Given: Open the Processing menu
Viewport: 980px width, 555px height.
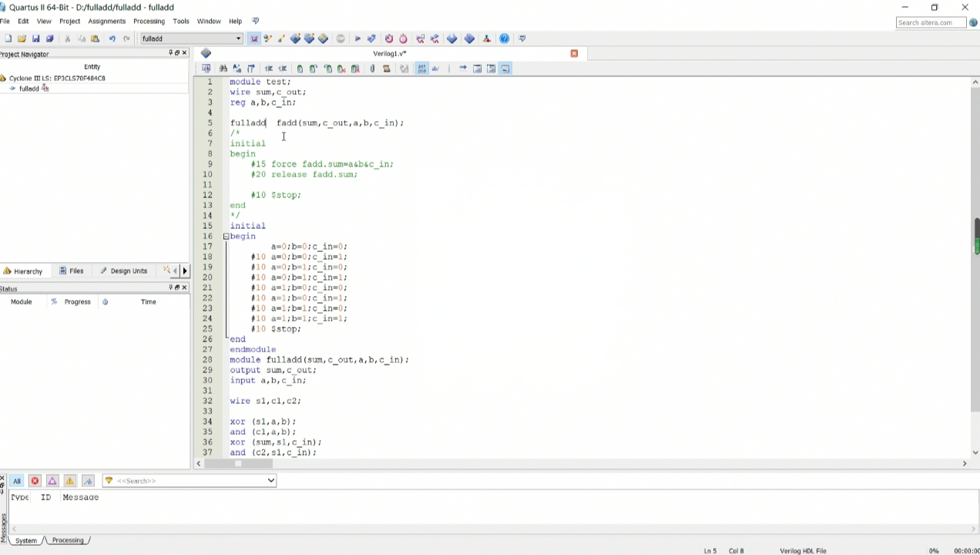Looking at the screenshot, I should [x=149, y=22].
